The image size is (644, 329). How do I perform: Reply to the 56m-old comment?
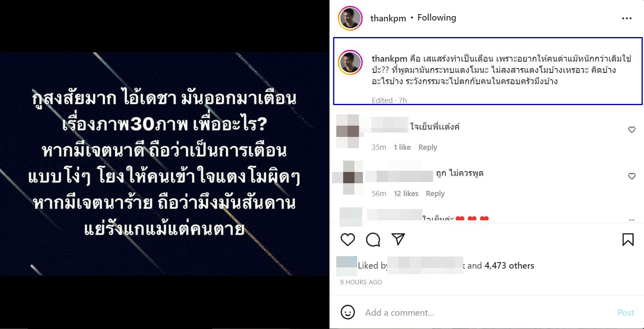coord(435,194)
